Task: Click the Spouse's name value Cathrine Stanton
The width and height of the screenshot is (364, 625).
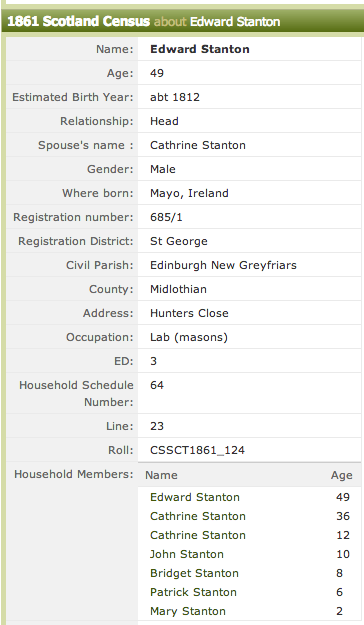Action: (198, 145)
